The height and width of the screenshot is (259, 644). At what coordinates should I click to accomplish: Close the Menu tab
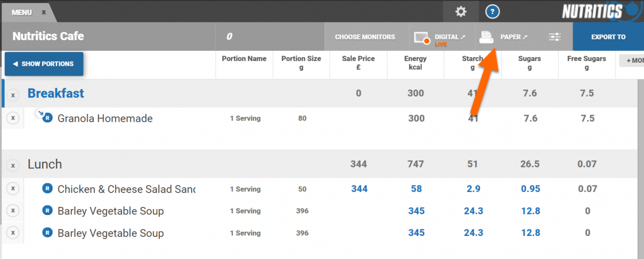pyautogui.click(x=44, y=12)
